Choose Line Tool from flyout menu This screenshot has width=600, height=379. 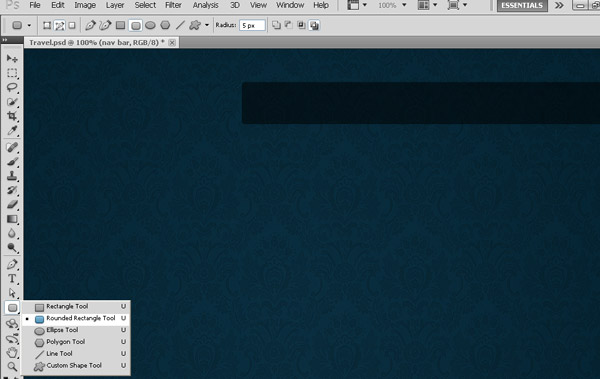tap(76, 354)
